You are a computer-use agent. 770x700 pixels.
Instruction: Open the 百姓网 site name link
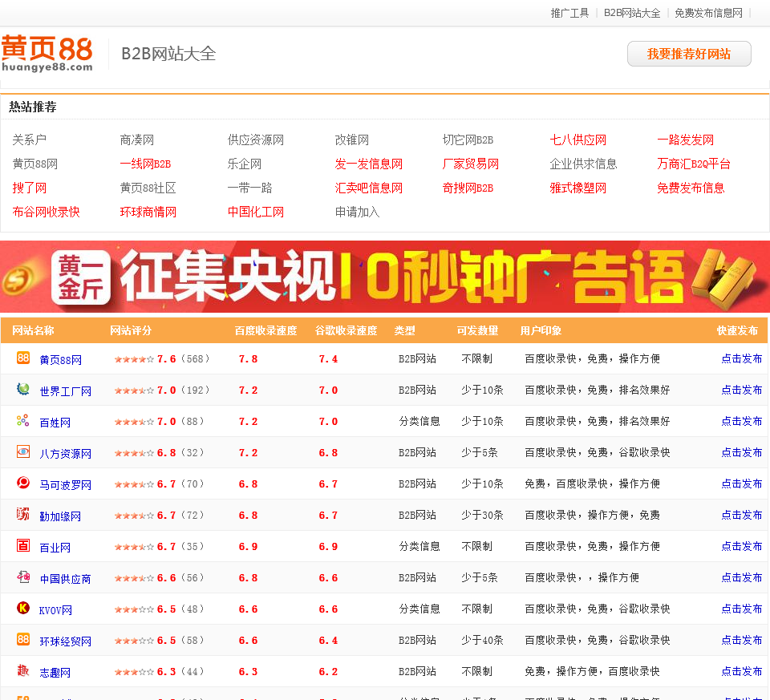55,423
